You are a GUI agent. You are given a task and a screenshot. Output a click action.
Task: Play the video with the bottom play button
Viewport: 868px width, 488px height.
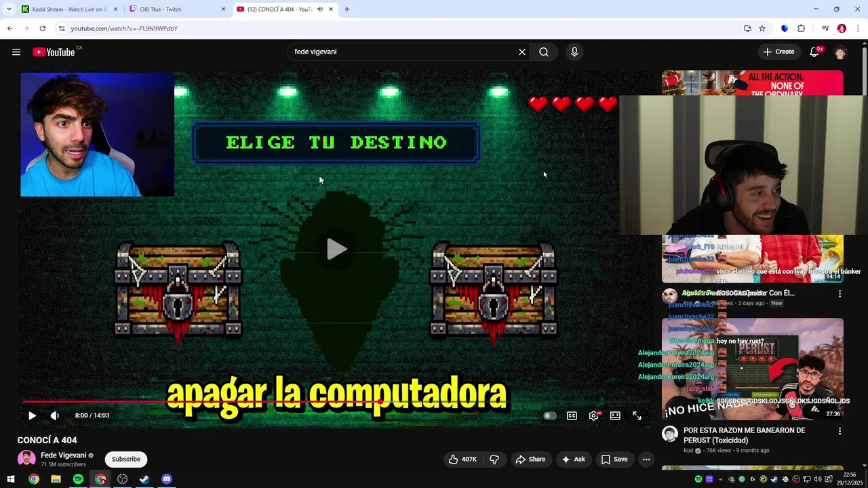pyautogui.click(x=32, y=415)
